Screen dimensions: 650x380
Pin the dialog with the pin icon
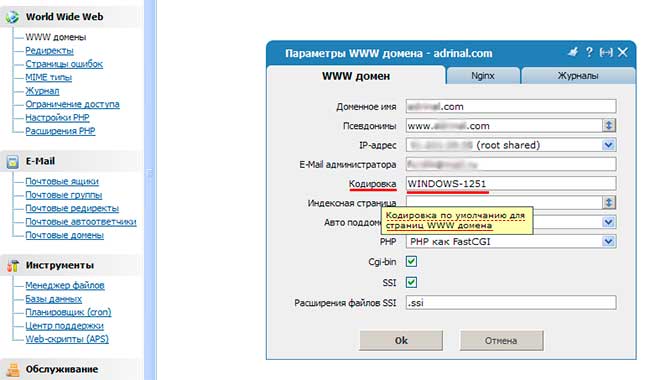573,52
